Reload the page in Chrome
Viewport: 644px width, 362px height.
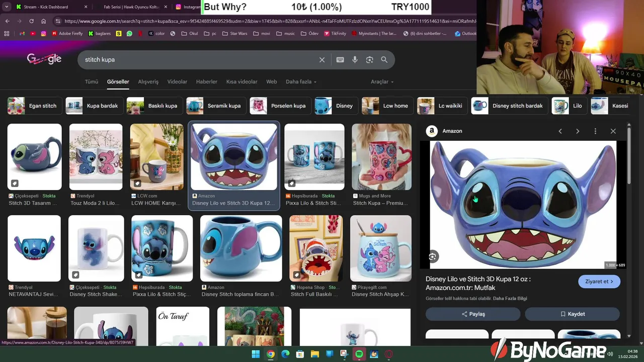[31, 21]
